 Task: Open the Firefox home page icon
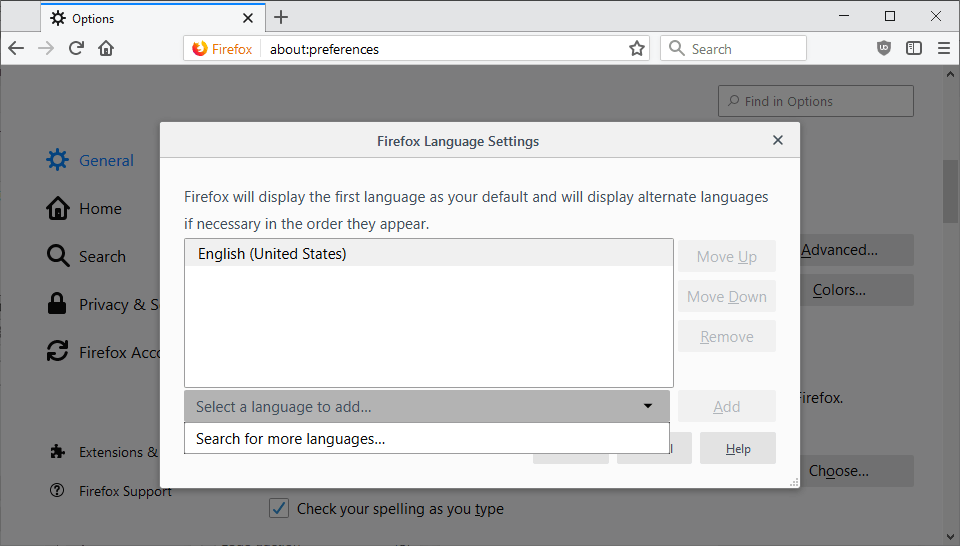pos(106,48)
